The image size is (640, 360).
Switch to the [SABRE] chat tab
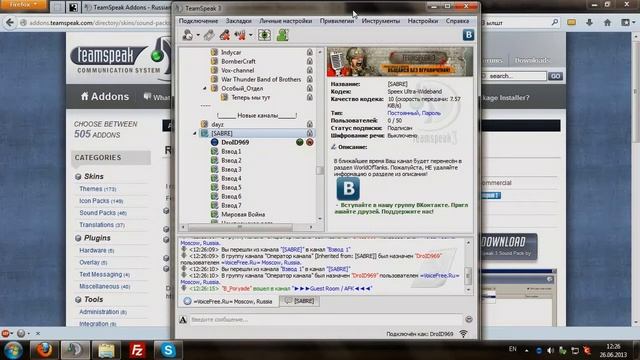pyautogui.click(x=300, y=301)
